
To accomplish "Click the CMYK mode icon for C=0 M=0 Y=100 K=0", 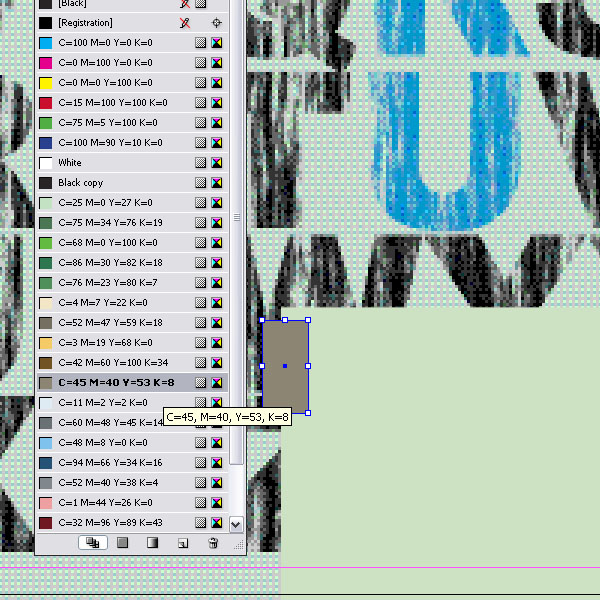I will (217, 83).
